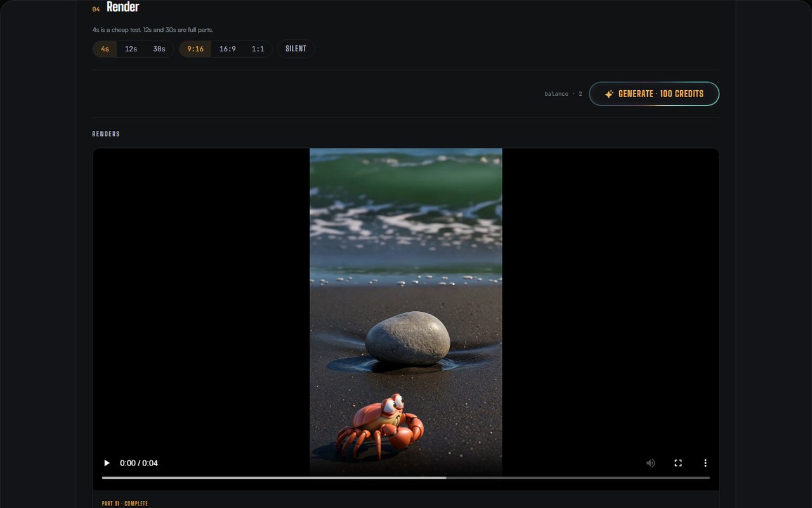812x508 pixels.
Task: Enter fullscreen mode for the video
Action: pyautogui.click(x=678, y=463)
